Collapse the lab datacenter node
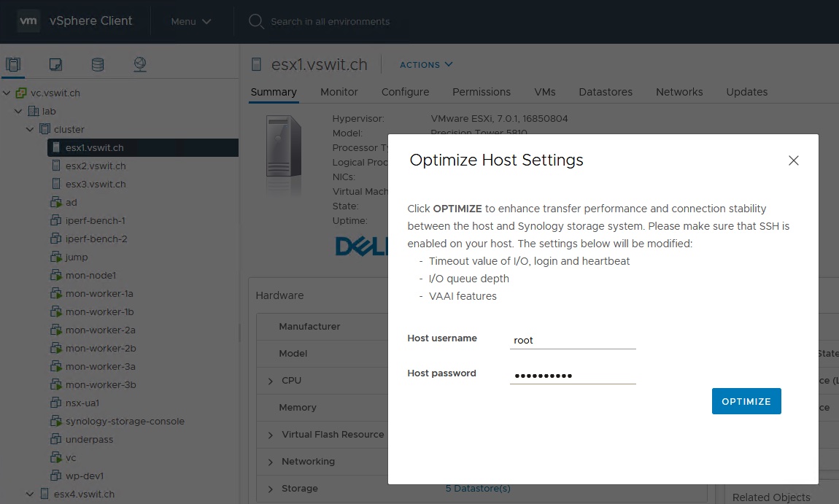839x504 pixels. pos(18,112)
